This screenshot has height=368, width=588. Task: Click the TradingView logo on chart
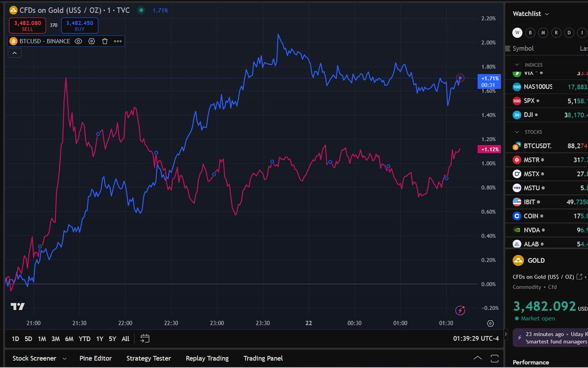click(x=18, y=307)
